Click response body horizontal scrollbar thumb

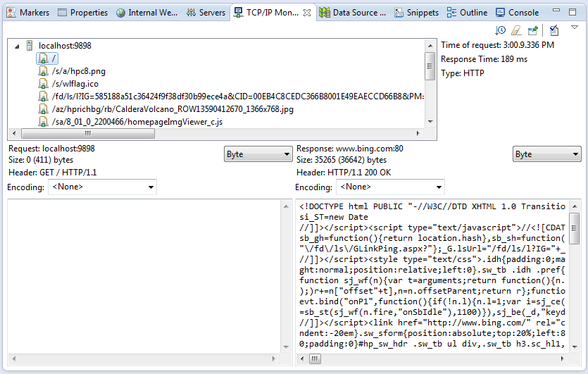(x=315, y=359)
